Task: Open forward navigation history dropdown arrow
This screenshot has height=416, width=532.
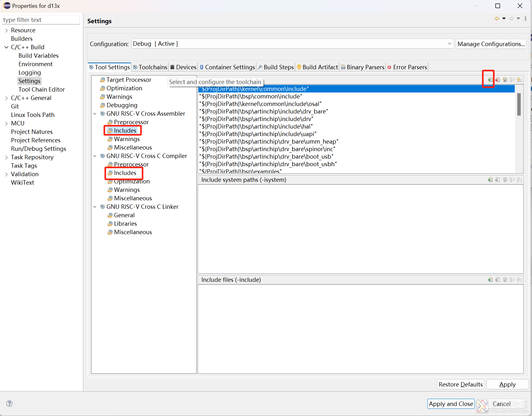Action: pos(518,18)
